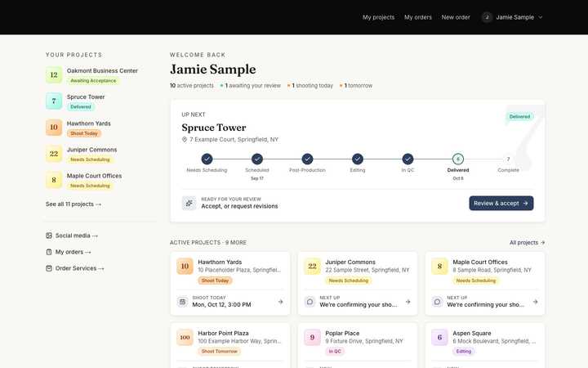The width and height of the screenshot is (588, 368).
Task: Open Hawthorn Yards number 10 sidebar badge
Action: pyautogui.click(x=54, y=128)
